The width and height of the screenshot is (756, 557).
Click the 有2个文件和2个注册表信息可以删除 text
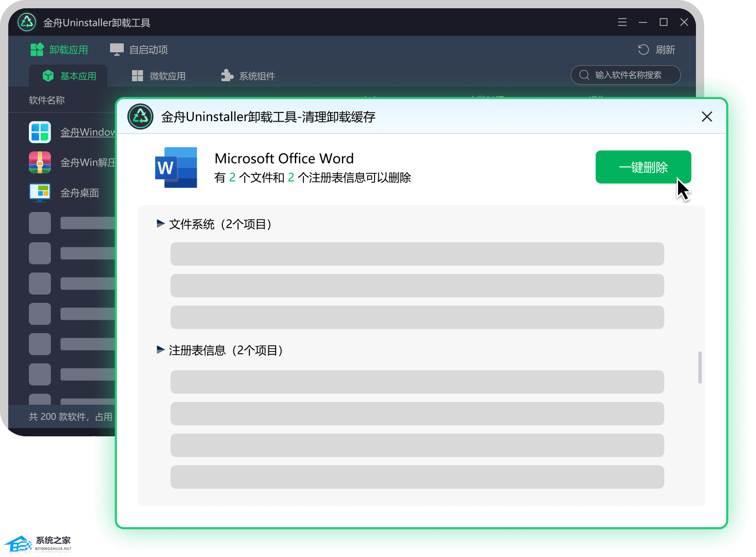[x=313, y=178]
